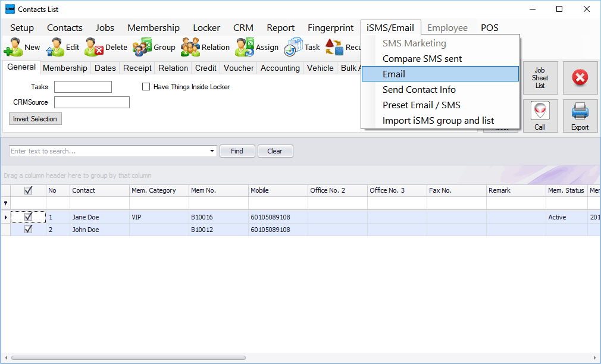Toggle the select-all checkbox in grid header
601x364 pixels.
pos(28,190)
